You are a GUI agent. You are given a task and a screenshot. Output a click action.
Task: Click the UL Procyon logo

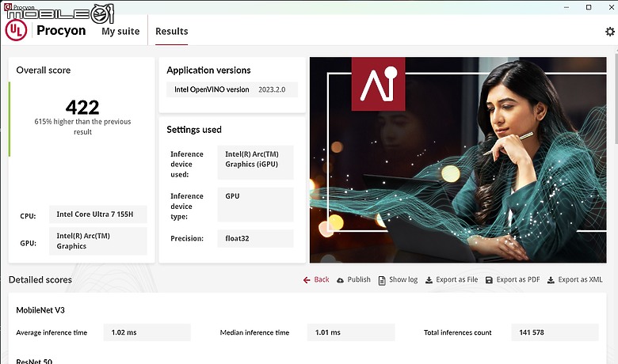(16, 30)
